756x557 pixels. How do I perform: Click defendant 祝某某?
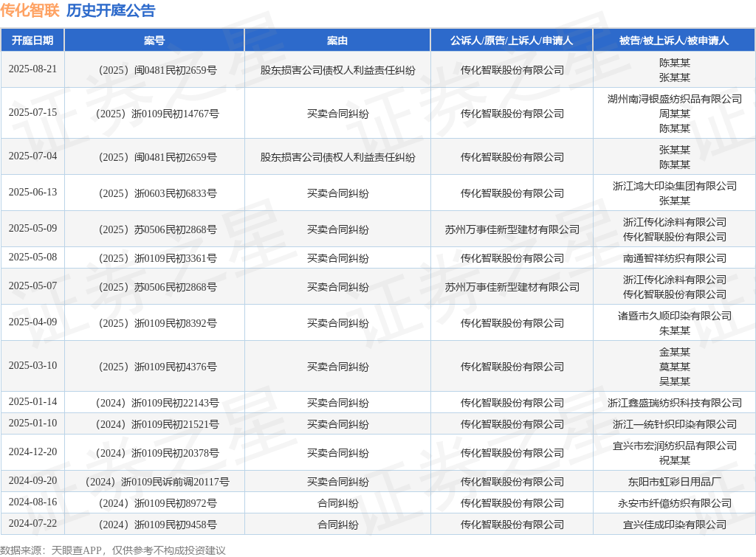pyautogui.click(x=675, y=460)
